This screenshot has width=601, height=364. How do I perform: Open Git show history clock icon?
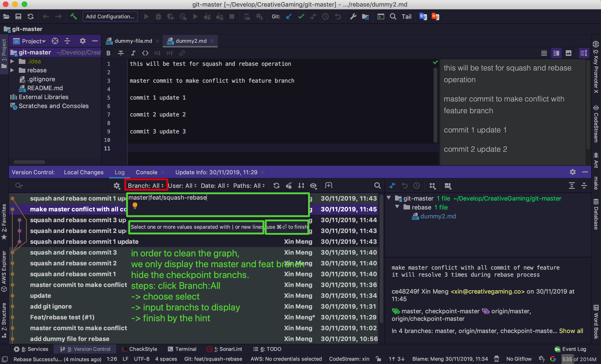coord(325,17)
